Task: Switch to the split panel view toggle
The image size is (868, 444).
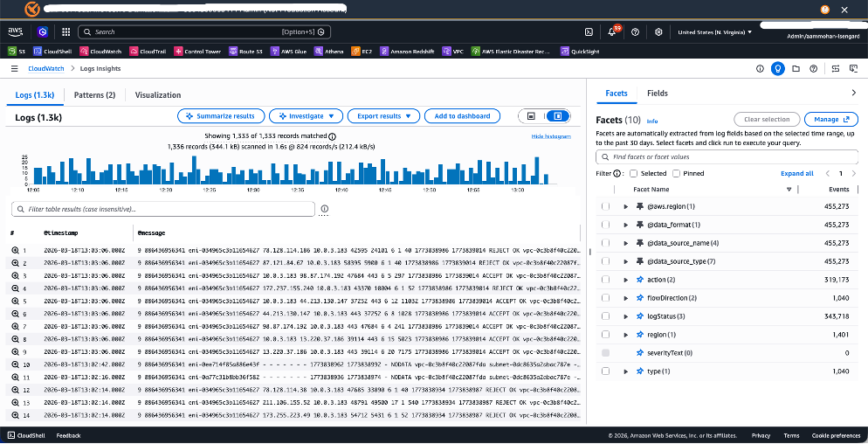Action: click(558, 116)
